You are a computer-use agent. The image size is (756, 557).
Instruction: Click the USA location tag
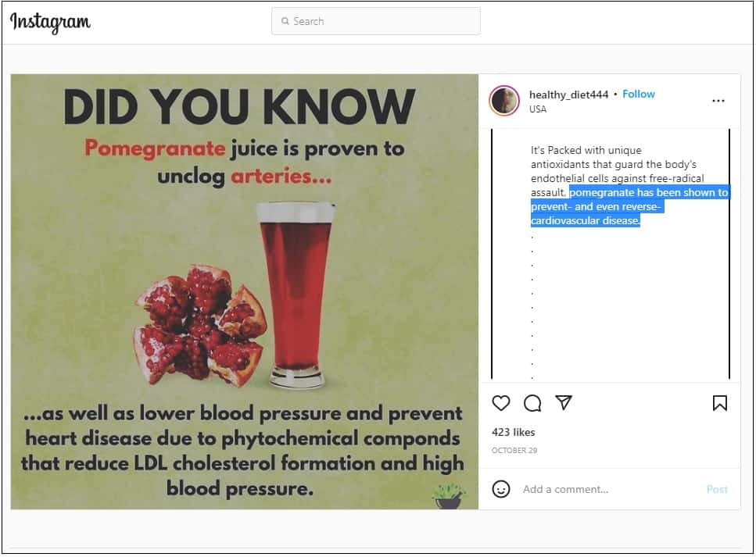tap(538, 109)
